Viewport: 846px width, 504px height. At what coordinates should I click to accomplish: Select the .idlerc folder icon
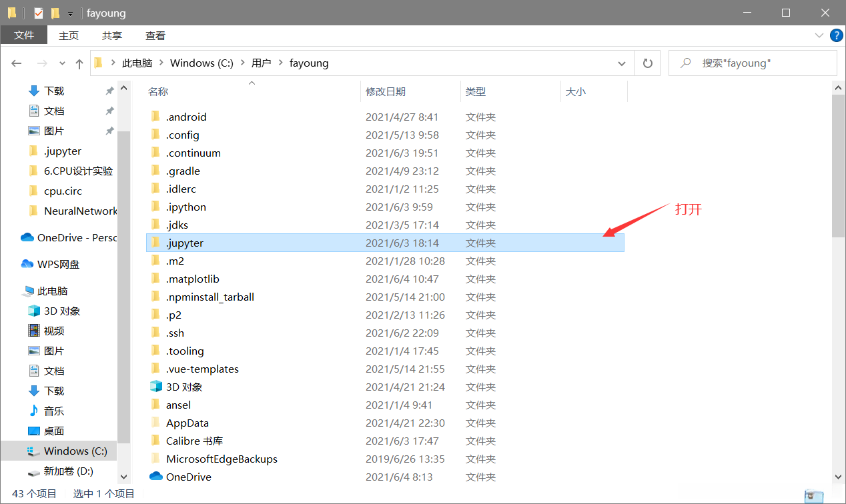coord(155,189)
